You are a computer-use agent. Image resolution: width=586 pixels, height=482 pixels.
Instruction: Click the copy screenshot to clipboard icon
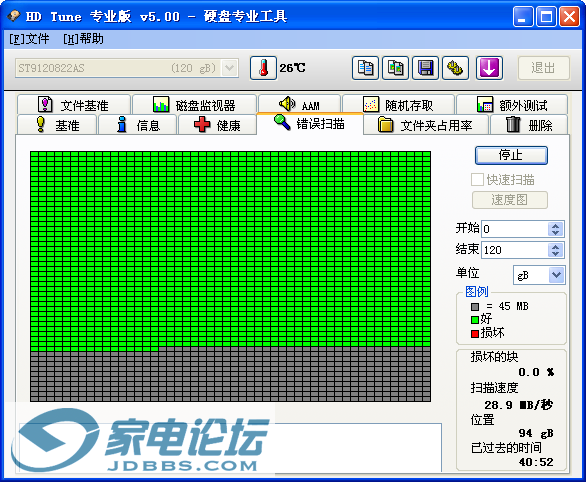395,68
